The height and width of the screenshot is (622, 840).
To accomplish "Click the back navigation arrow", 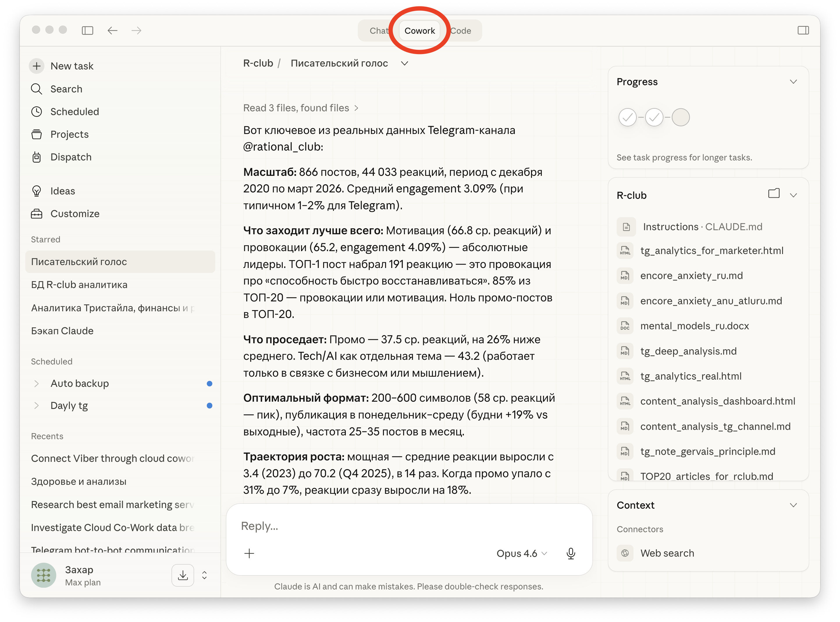I will [112, 31].
